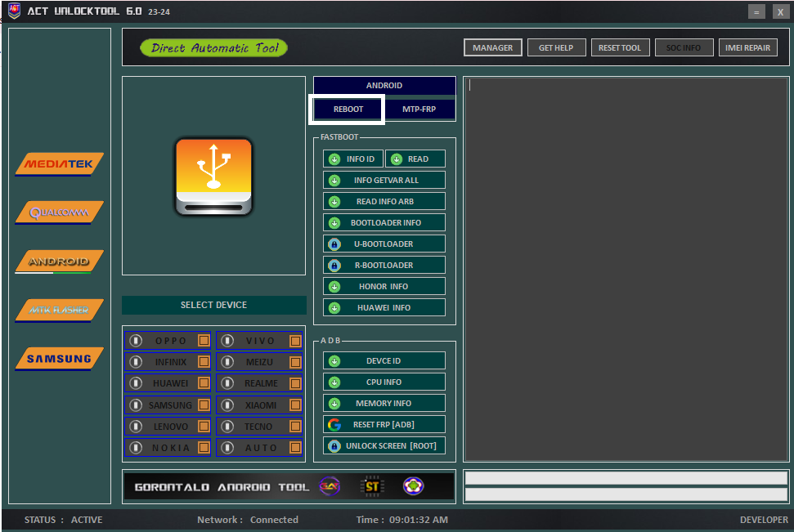Click the GET HELP button
This screenshot has width=794, height=532.
tap(556, 47)
